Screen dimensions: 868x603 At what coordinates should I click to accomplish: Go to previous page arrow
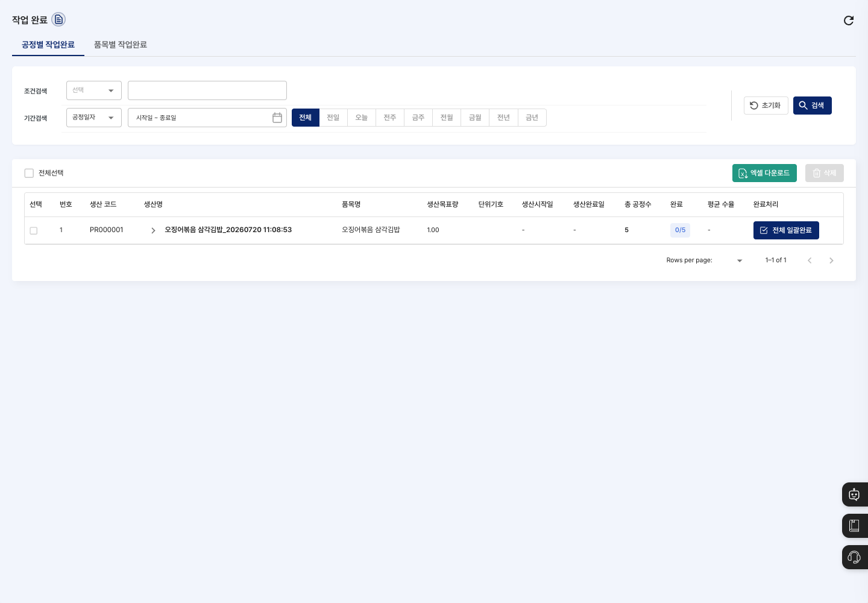point(810,260)
